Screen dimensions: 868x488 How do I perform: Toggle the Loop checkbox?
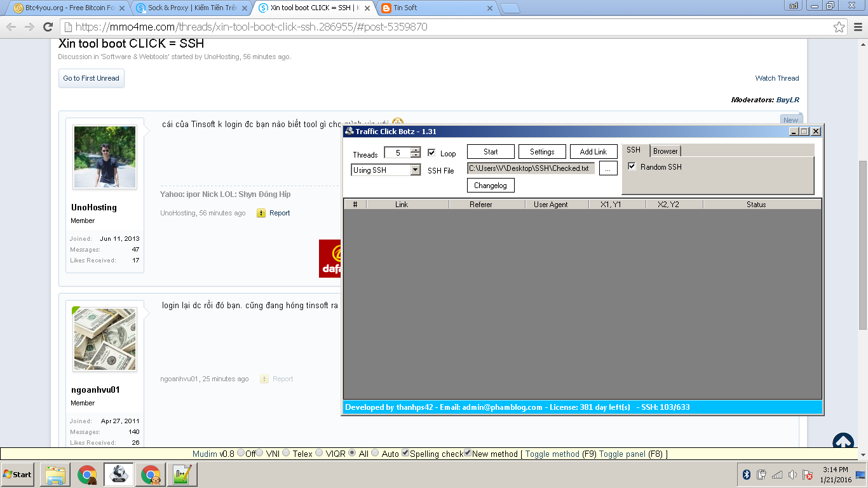point(431,152)
